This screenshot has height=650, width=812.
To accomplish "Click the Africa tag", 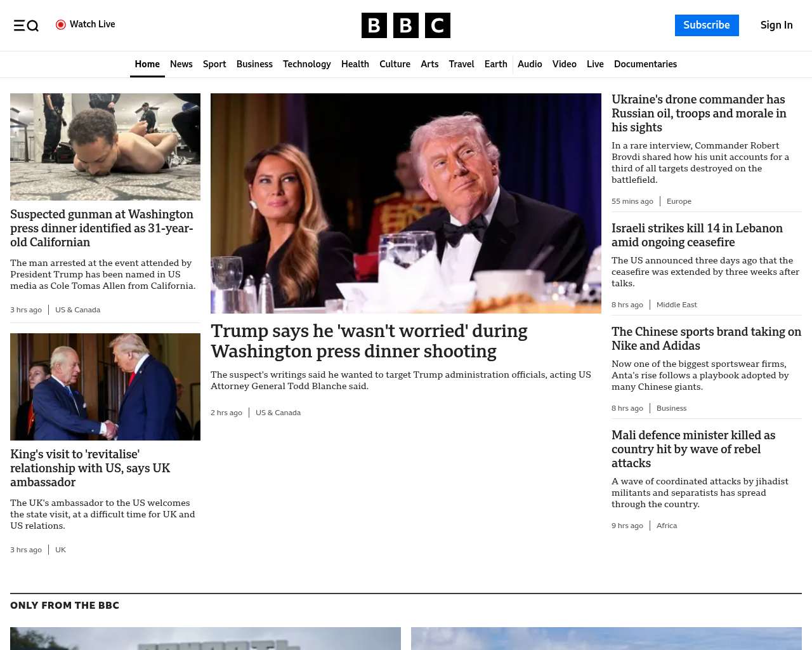I will (x=667, y=526).
